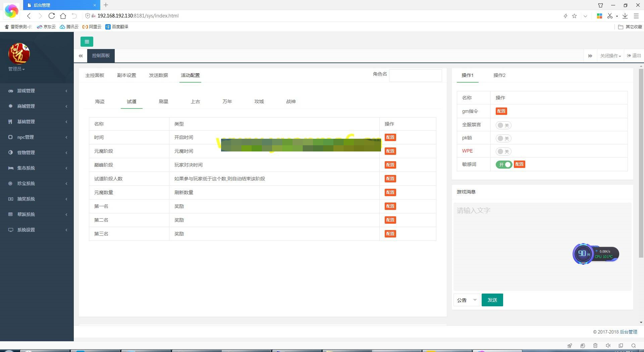This screenshot has height=352, width=644.
Task: Click the 角色名 search input field
Action: tap(415, 75)
